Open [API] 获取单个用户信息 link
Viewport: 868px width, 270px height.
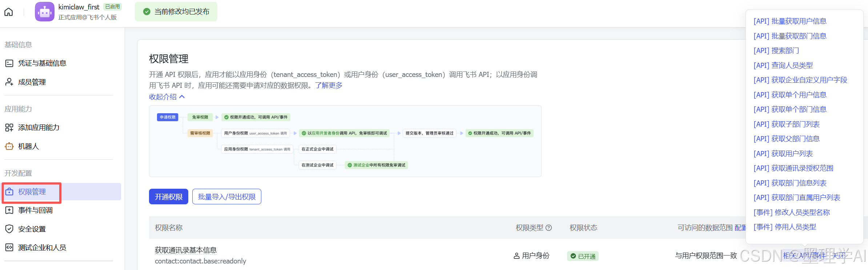click(790, 95)
